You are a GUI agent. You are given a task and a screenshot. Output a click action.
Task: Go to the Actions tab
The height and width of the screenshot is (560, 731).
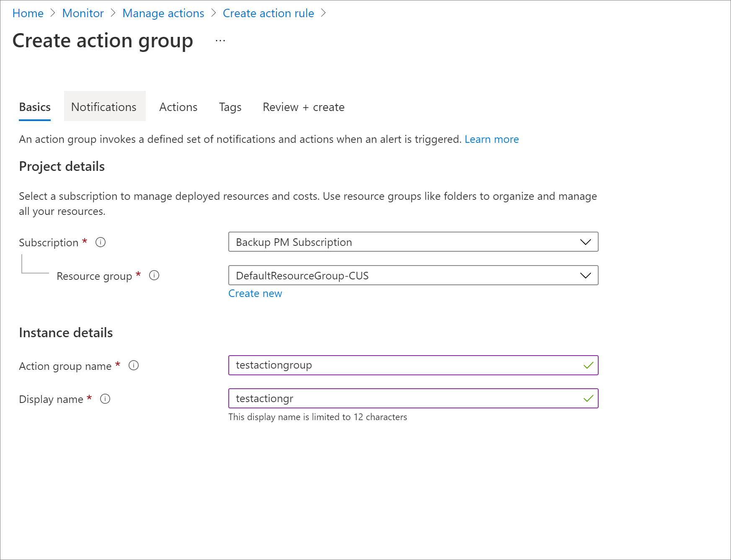pyautogui.click(x=178, y=107)
